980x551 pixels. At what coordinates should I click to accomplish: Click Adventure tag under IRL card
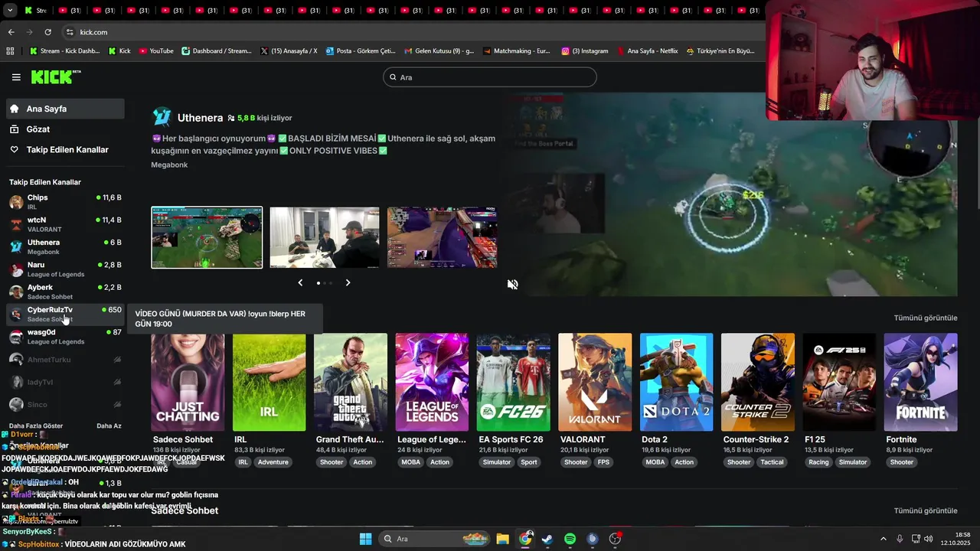tap(273, 462)
